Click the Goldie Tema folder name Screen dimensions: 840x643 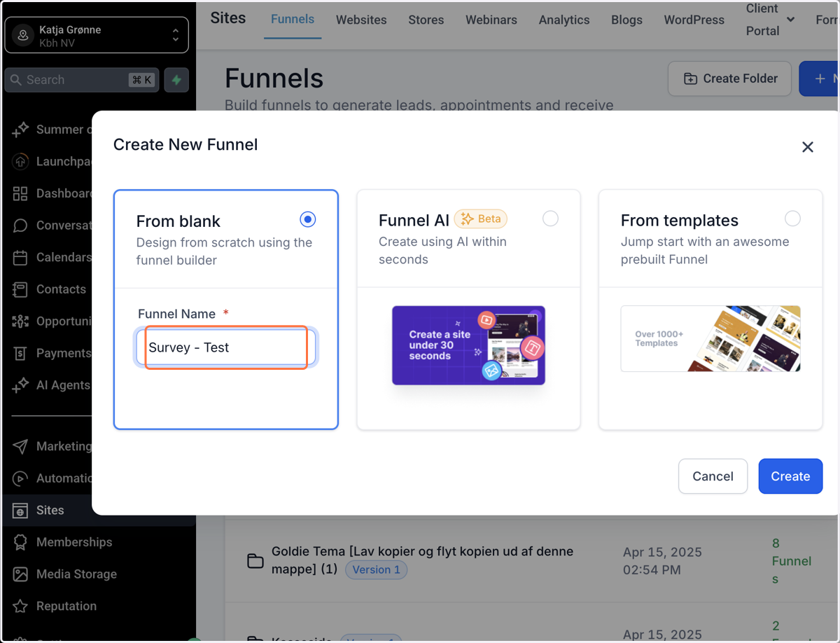tap(422, 560)
